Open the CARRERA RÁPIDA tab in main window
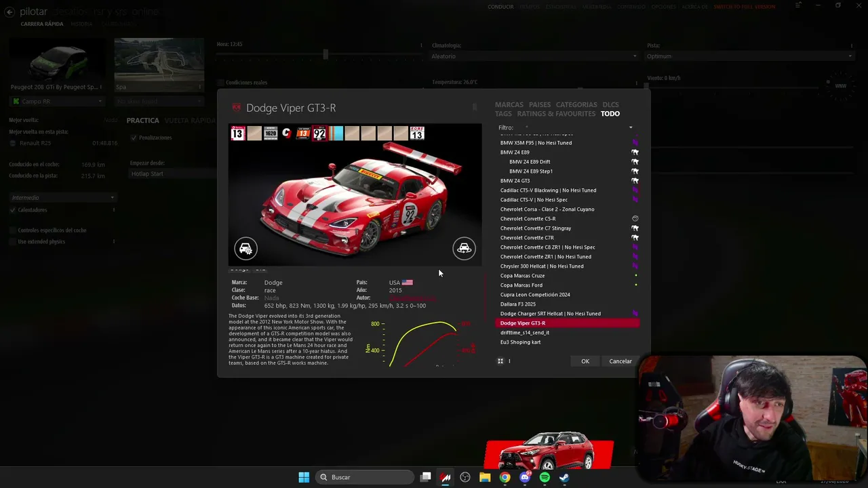Image resolution: width=868 pixels, height=488 pixels. coord(42,24)
